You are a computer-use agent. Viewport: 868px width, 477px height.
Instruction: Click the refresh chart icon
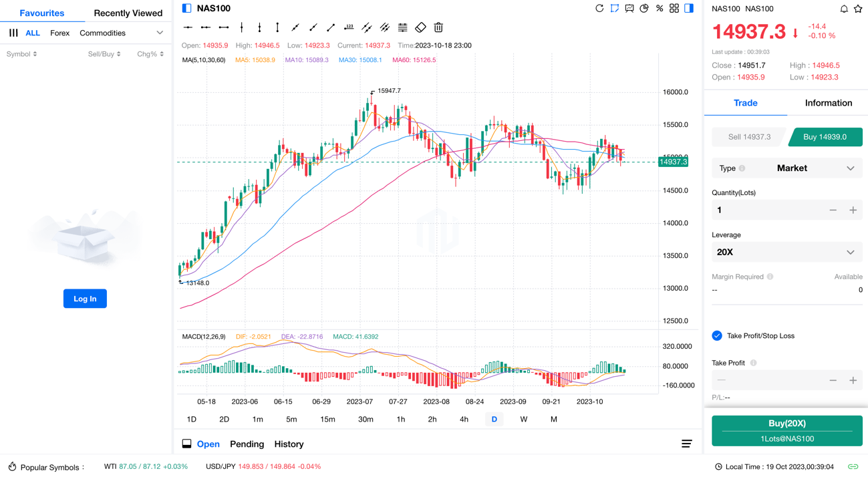599,9
